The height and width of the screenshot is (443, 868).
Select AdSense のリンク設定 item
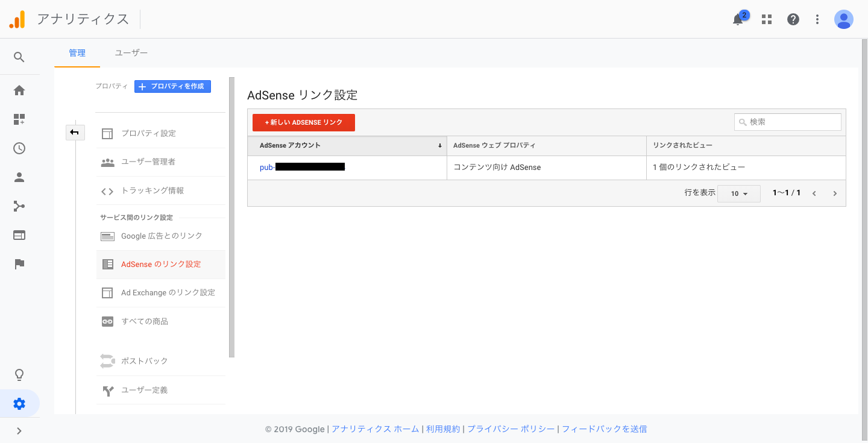click(x=161, y=265)
